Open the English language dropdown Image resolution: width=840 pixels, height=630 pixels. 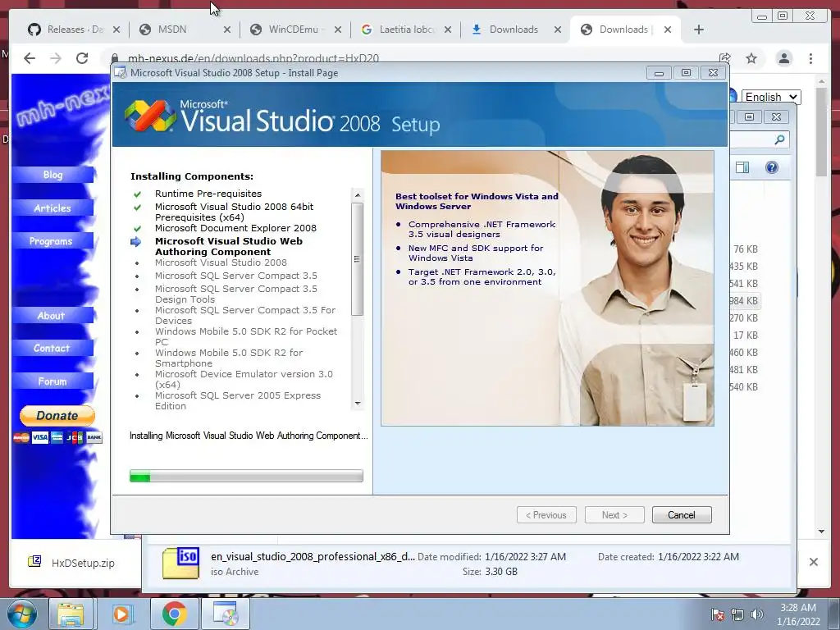(771, 97)
